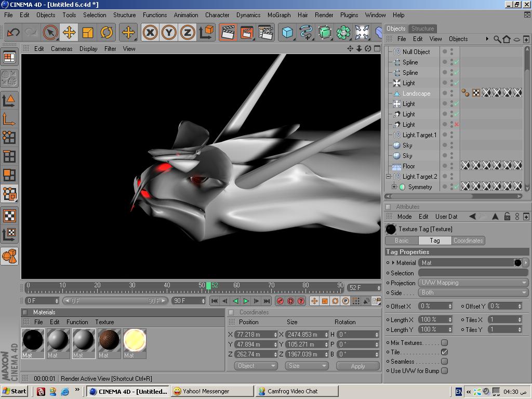
Task: Click the Windows Start button
Action: click(x=15, y=391)
